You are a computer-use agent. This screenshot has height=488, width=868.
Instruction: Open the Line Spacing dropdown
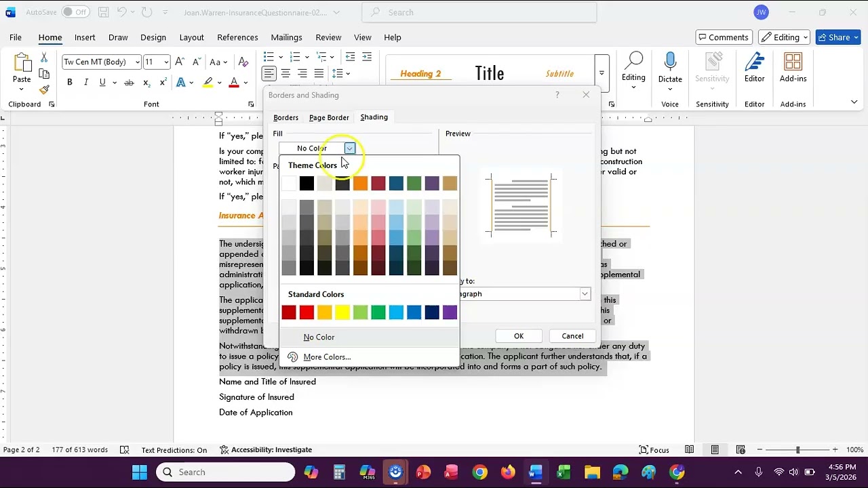point(341,73)
